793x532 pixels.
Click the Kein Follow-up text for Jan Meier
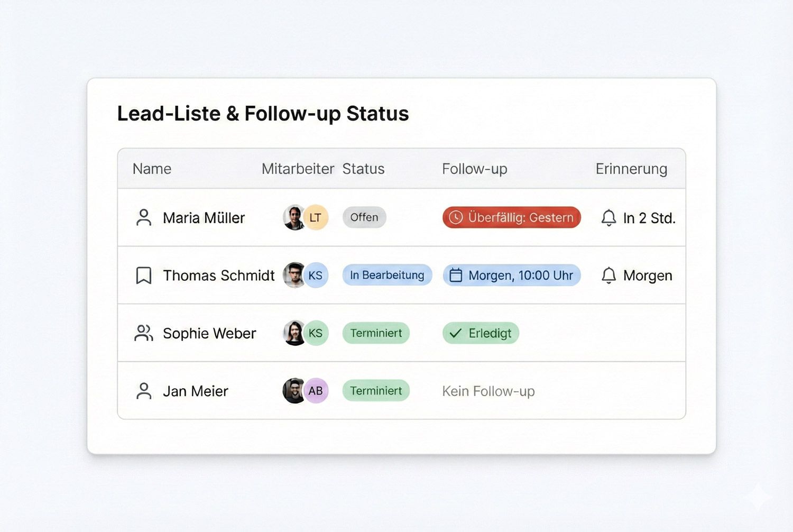488,391
